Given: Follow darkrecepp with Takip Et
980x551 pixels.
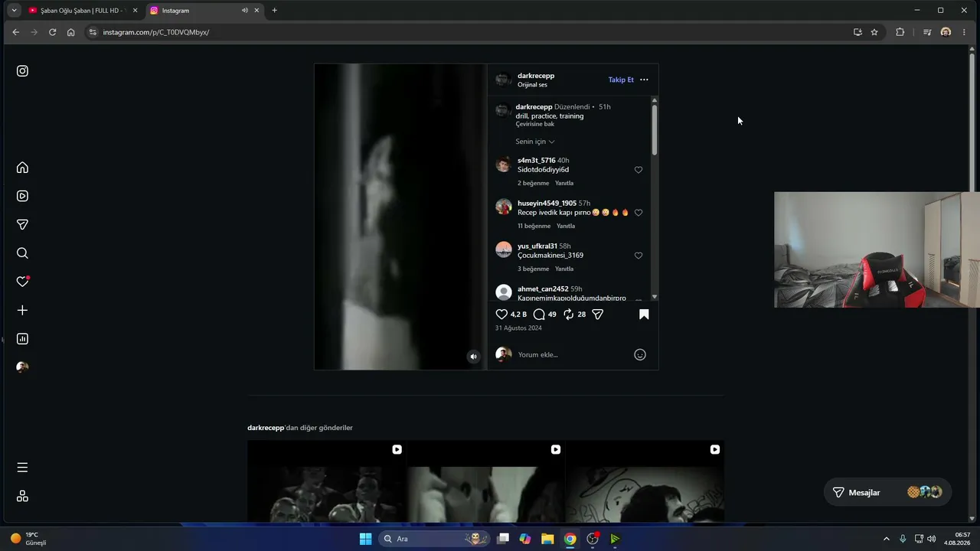Looking at the screenshot, I should click(621, 80).
